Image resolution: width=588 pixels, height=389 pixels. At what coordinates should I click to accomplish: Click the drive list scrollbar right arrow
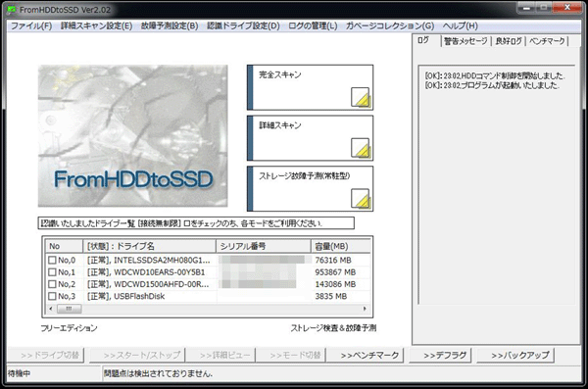pyautogui.click(x=365, y=309)
